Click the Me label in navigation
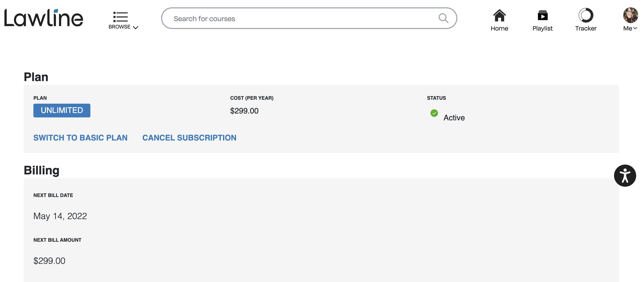Viewport: 644px width, 282px height. 628,28
